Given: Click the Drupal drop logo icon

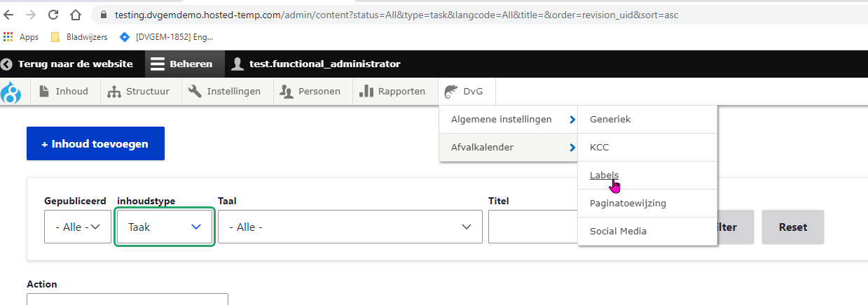Looking at the screenshot, I should (11, 92).
